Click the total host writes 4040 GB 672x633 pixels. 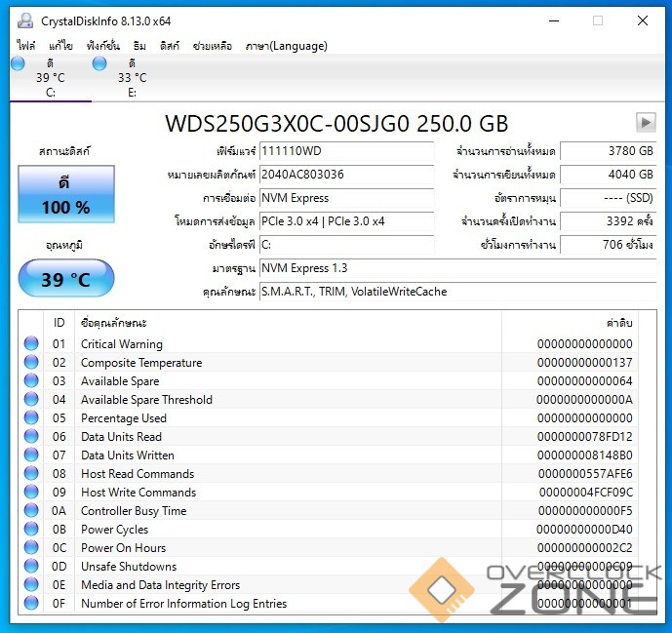609,175
